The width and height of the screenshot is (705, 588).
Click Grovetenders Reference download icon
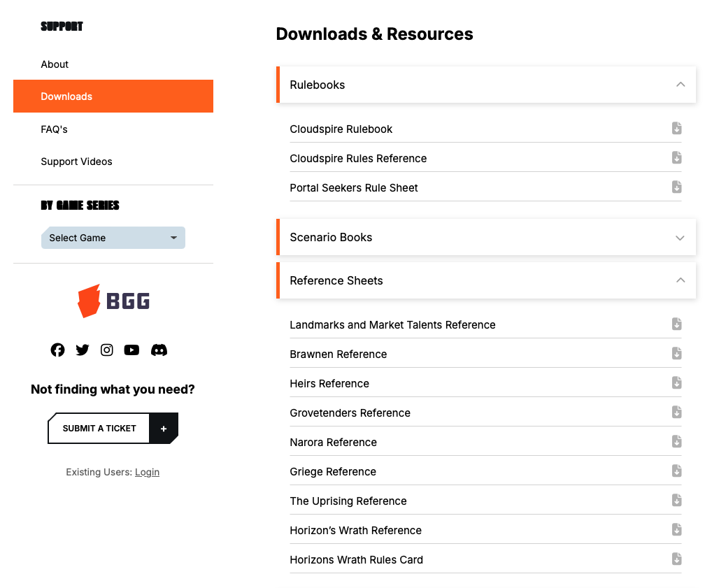pyautogui.click(x=677, y=412)
